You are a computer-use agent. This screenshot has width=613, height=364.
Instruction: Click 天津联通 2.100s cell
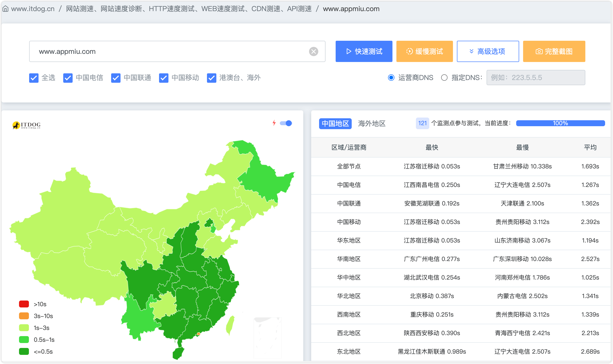(522, 203)
